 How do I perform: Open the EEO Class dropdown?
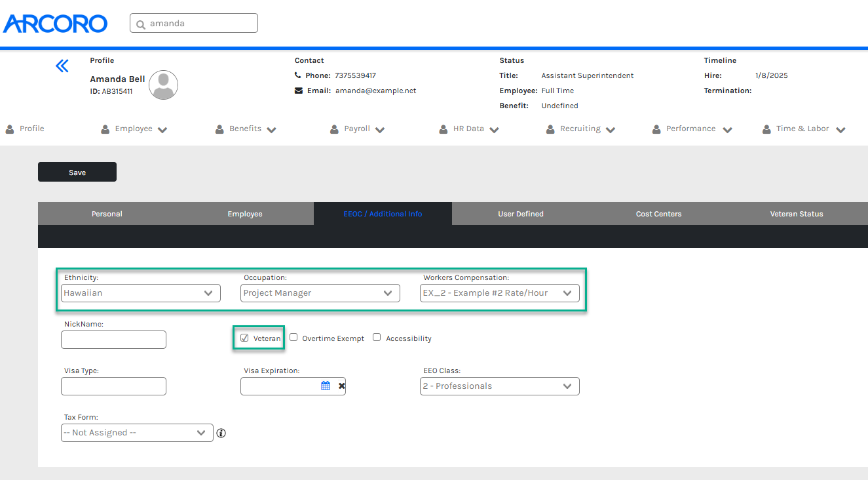point(500,386)
